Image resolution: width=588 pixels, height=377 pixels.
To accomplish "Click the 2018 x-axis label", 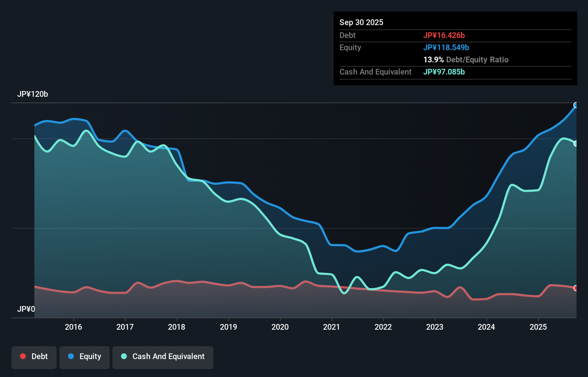I will click(177, 327).
